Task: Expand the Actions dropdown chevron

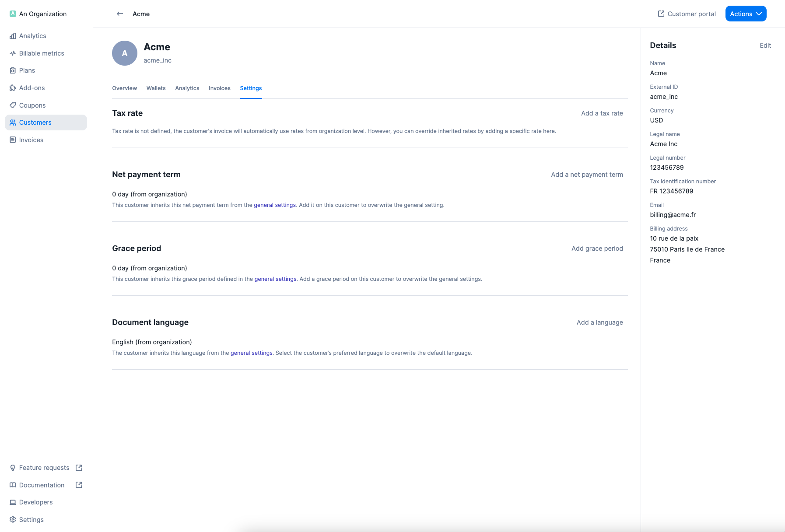Action: point(759,14)
